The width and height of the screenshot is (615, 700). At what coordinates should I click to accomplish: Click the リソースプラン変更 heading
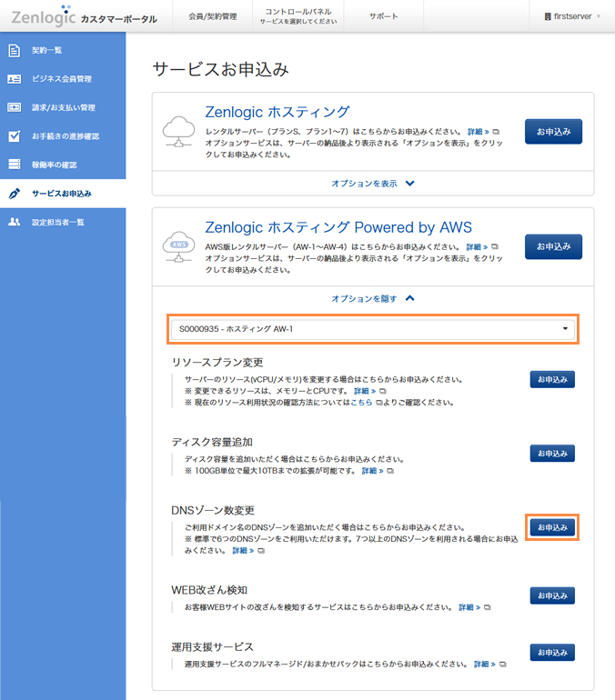pos(217,363)
